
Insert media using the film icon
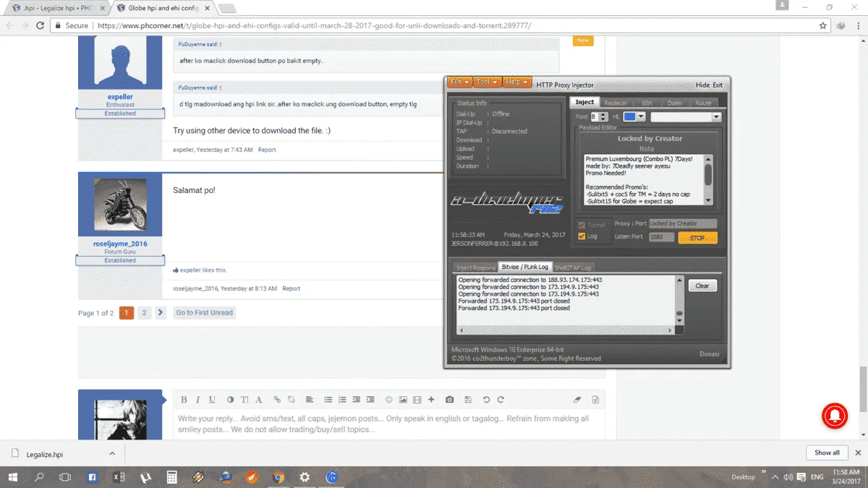click(417, 400)
